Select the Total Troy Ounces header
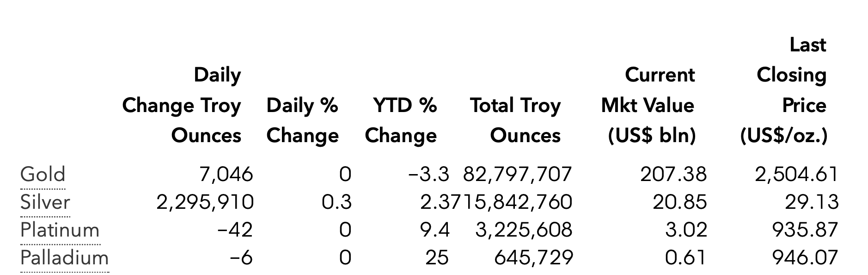 coord(515,120)
